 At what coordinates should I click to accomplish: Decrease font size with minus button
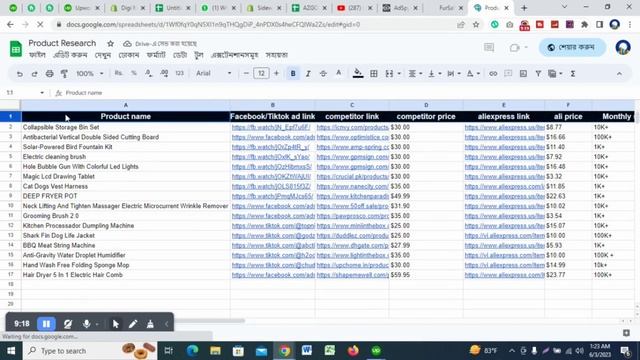pyautogui.click(x=246, y=73)
